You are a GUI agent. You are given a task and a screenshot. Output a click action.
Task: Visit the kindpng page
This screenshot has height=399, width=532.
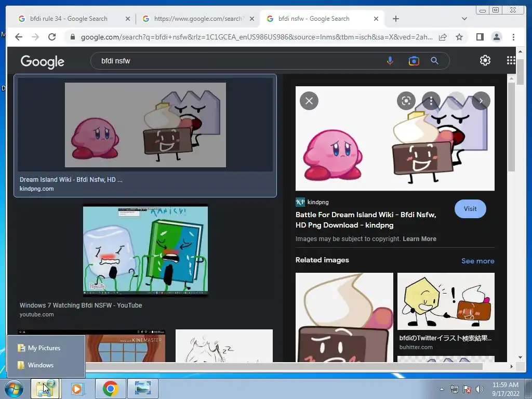470,209
